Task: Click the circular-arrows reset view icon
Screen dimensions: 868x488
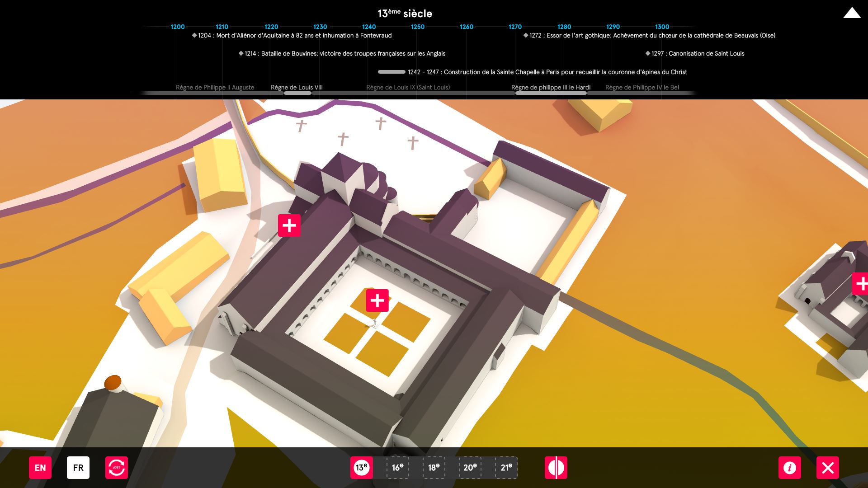Action: click(x=117, y=468)
